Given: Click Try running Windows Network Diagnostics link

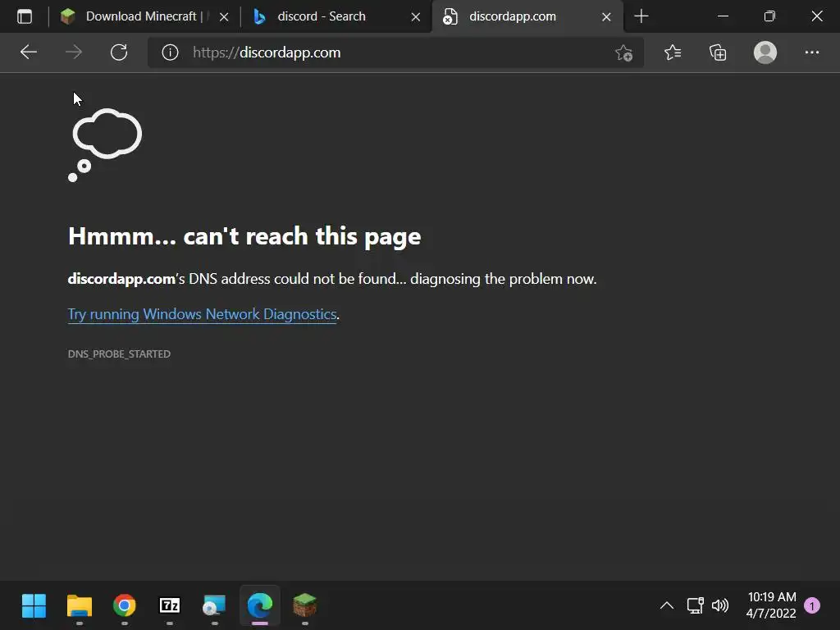Looking at the screenshot, I should 202,314.
